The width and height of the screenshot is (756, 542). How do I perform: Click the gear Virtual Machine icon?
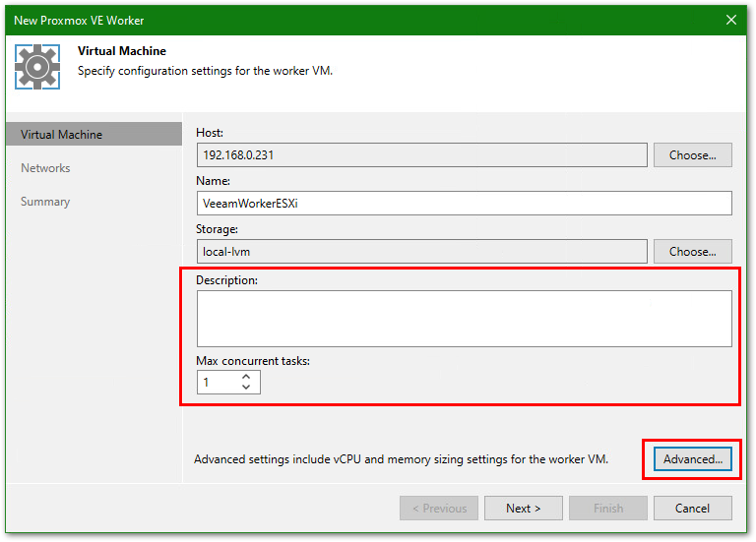tap(37, 67)
